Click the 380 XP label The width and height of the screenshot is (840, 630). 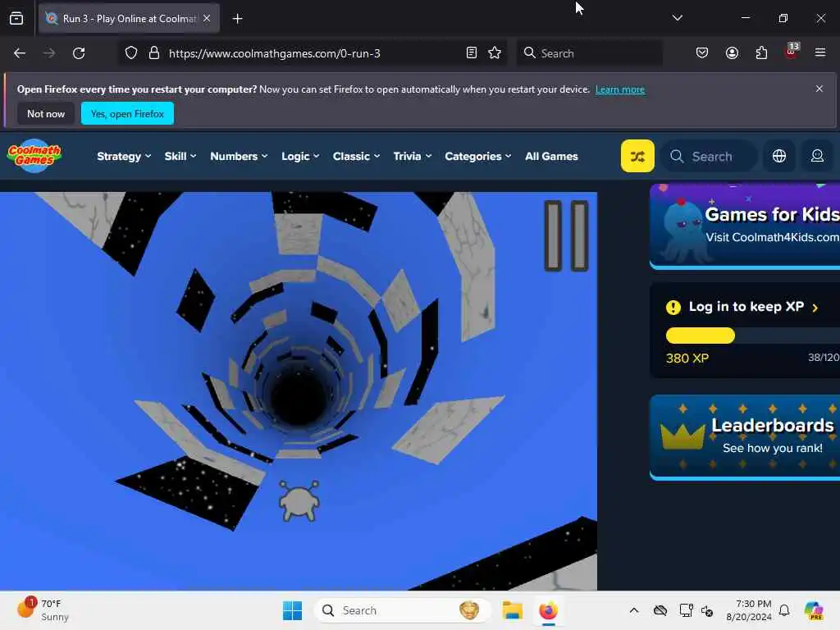coord(687,358)
